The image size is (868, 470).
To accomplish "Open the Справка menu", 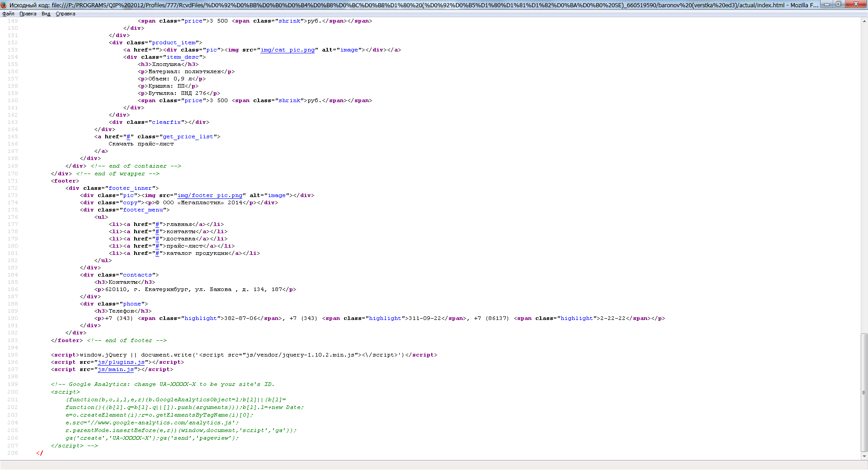I will (x=66, y=14).
